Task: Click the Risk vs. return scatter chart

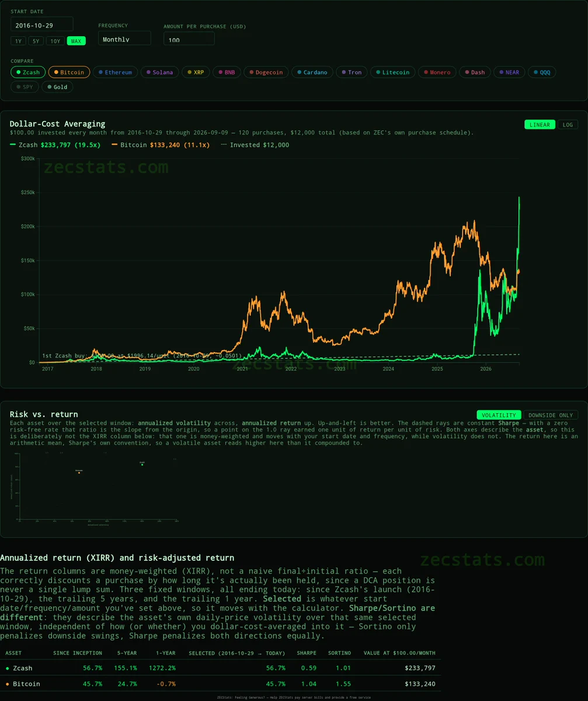Action: (x=95, y=488)
